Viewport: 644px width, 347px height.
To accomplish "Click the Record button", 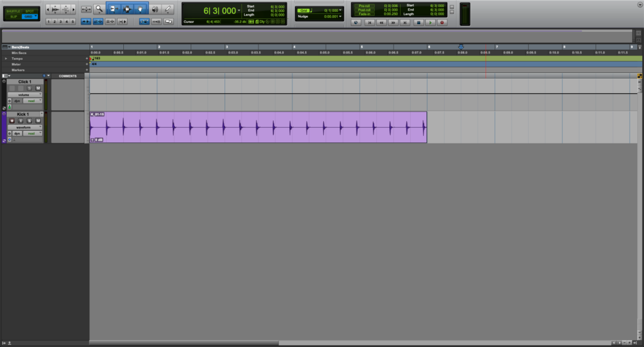I will pos(442,23).
